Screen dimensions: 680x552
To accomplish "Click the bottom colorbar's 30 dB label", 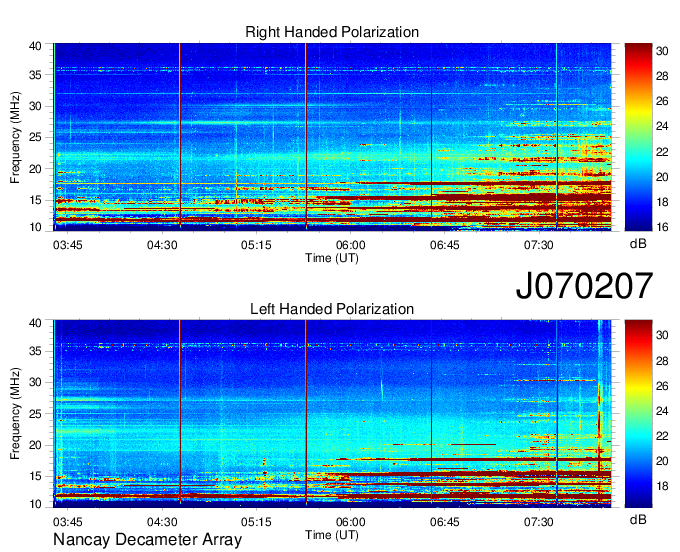I will coord(662,335).
